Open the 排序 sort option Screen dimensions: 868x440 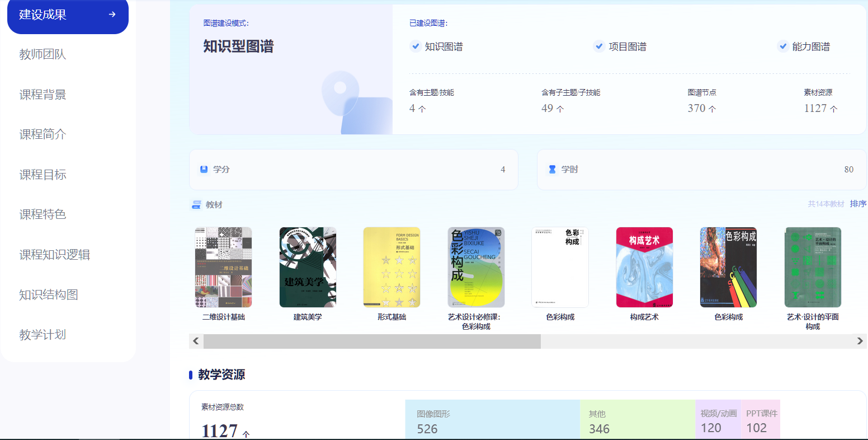[858, 204]
